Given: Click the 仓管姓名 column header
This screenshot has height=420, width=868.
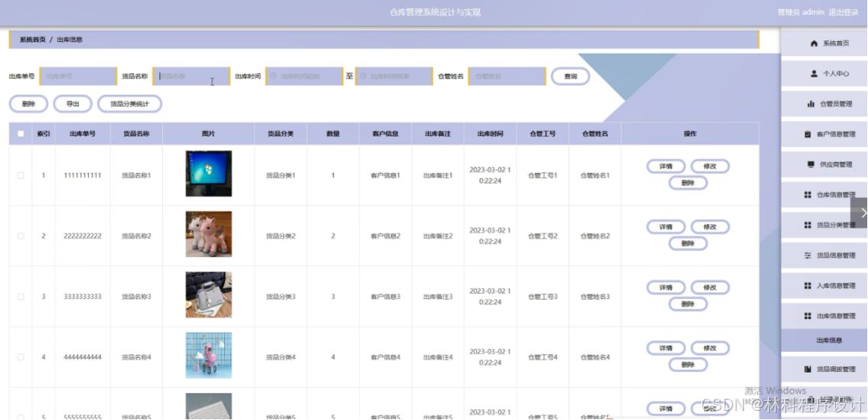Looking at the screenshot, I should coord(595,134).
